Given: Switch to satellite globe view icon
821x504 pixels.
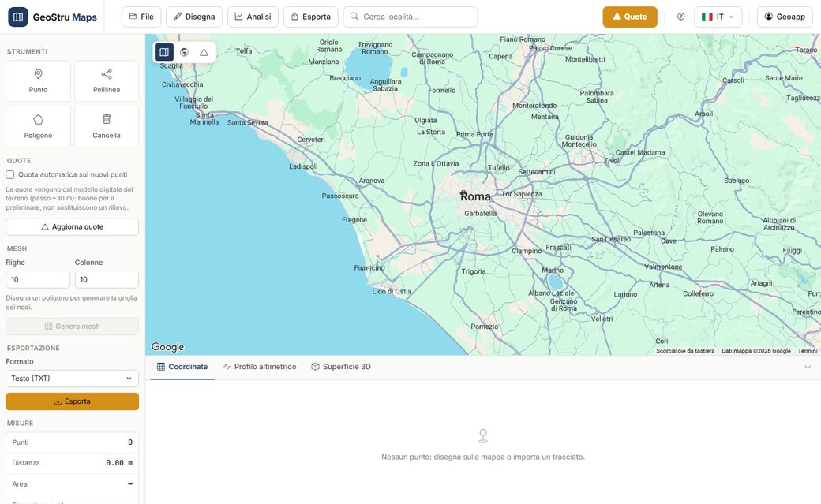Looking at the screenshot, I should (x=184, y=52).
